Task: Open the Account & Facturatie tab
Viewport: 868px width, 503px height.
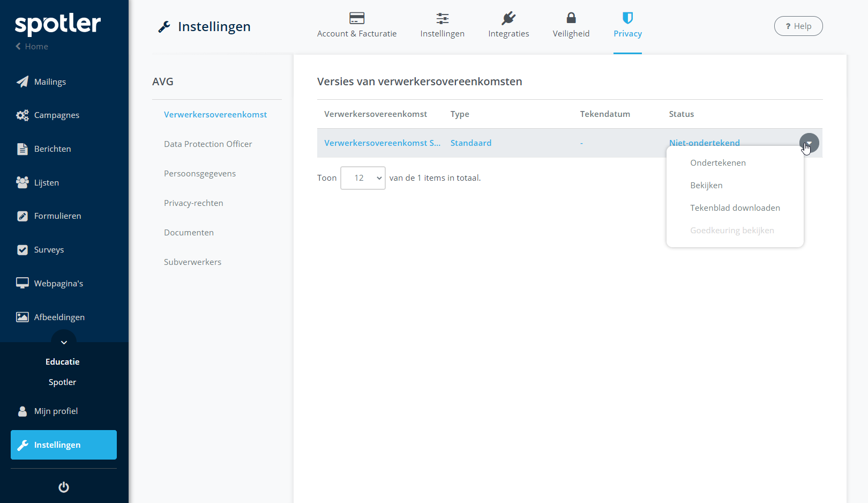Action: coord(357,24)
